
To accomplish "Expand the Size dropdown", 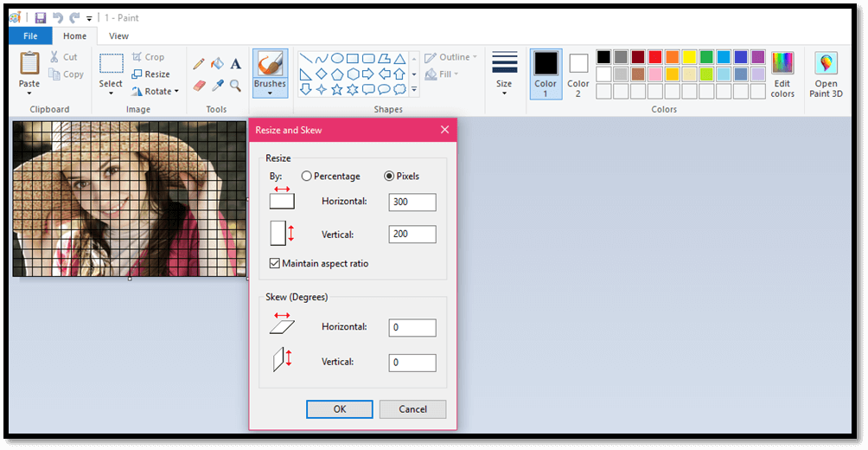I will [504, 93].
